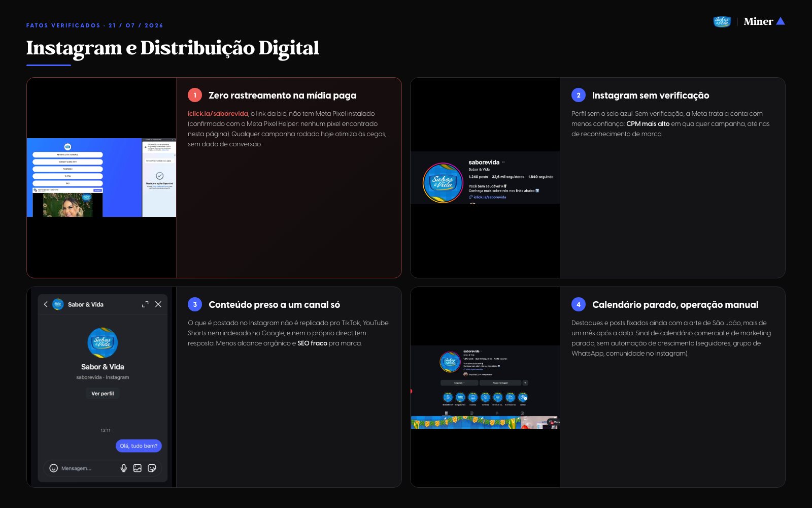Click the microphone icon to record voice

click(123, 468)
